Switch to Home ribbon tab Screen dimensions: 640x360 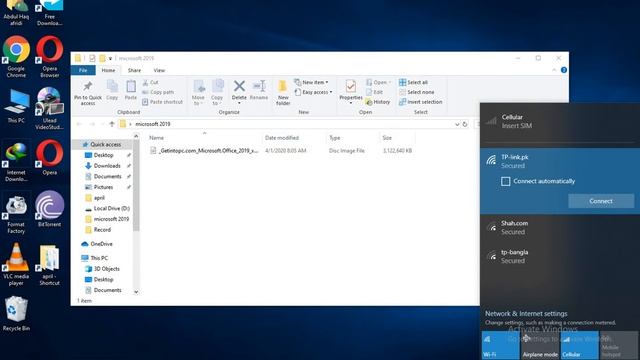[x=108, y=70]
